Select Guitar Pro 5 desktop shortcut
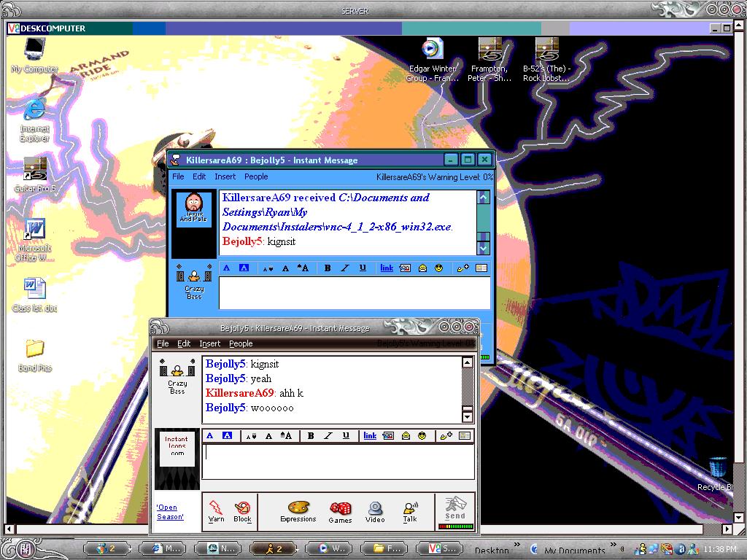Viewport: 747px width, 560px height. (x=35, y=174)
